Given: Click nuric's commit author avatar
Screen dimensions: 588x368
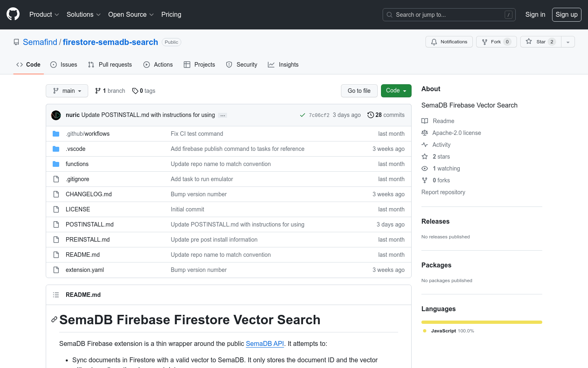Looking at the screenshot, I should pyautogui.click(x=56, y=115).
